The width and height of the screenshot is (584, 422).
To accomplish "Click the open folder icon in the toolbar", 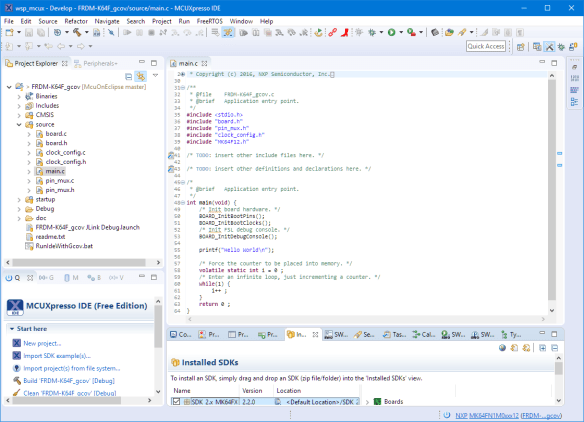I will pos(449,32).
